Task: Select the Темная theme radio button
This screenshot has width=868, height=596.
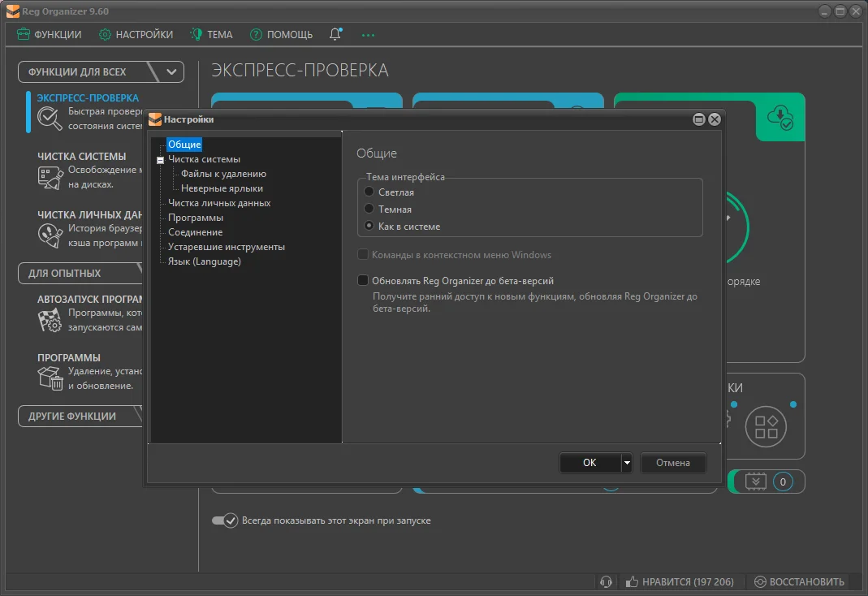Action: tap(369, 209)
